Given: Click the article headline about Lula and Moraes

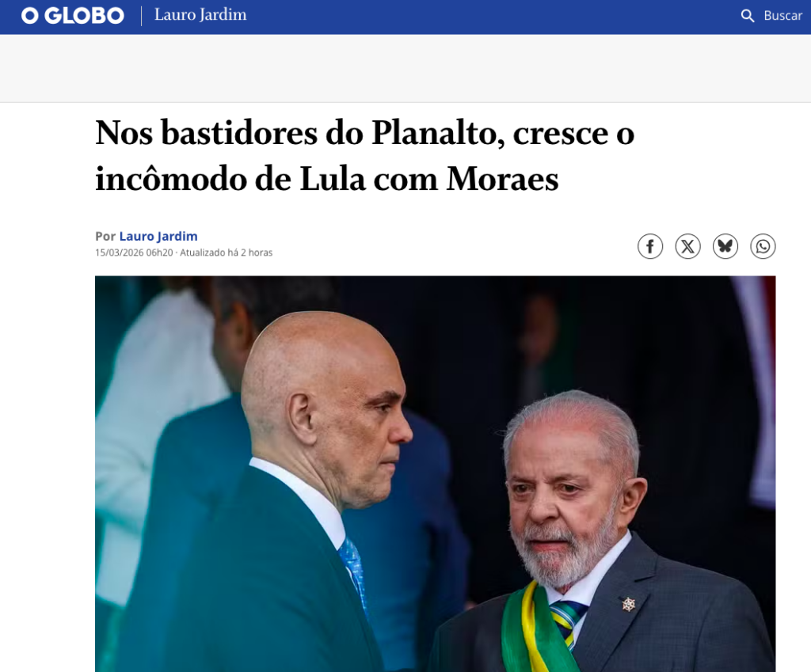Looking at the screenshot, I should [364, 156].
